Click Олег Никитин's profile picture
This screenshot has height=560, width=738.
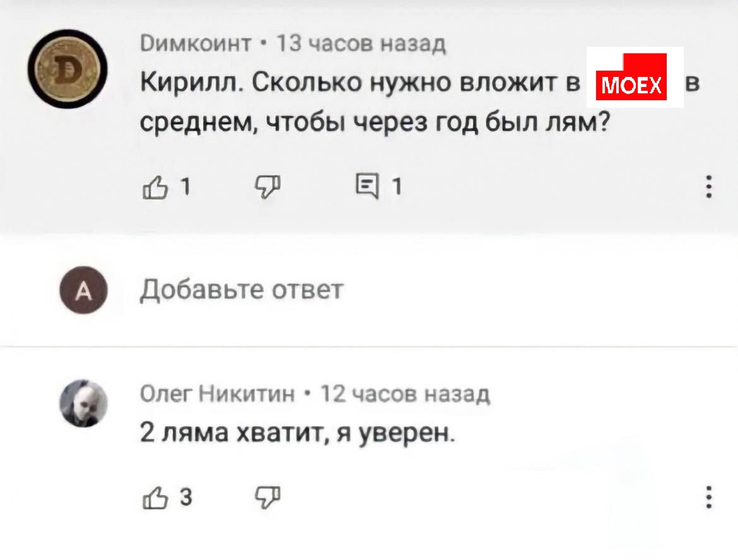click(84, 403)
